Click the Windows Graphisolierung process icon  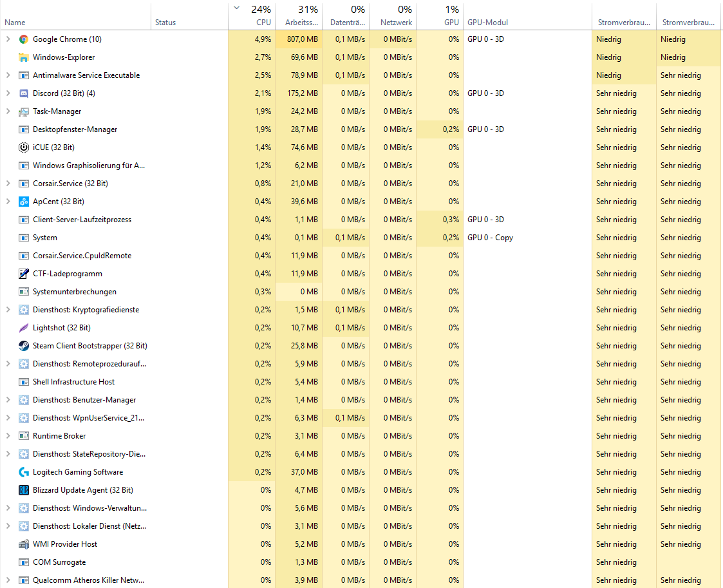click(x=24, y=166)
